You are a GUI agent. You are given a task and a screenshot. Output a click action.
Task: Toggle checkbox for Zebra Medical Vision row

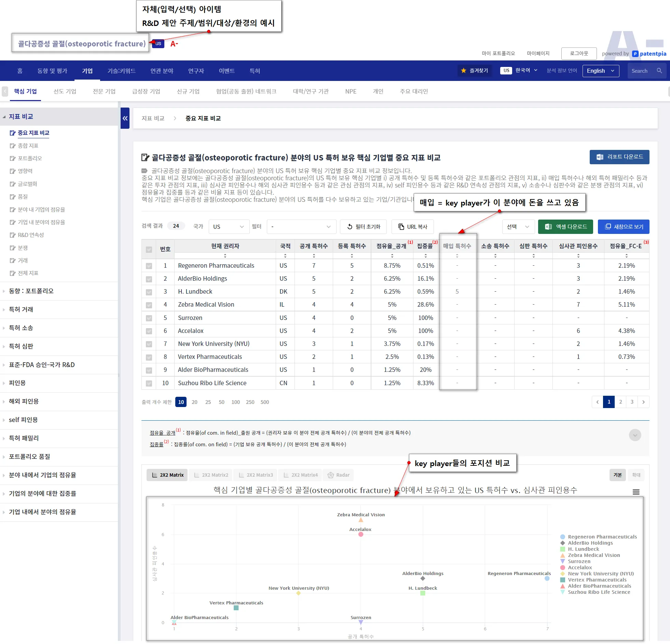(149, 305)
